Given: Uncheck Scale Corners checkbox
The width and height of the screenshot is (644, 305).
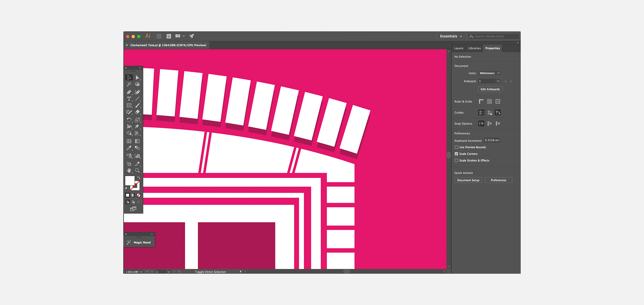Looking at the screenshot, I should click(x=456, y=154).
